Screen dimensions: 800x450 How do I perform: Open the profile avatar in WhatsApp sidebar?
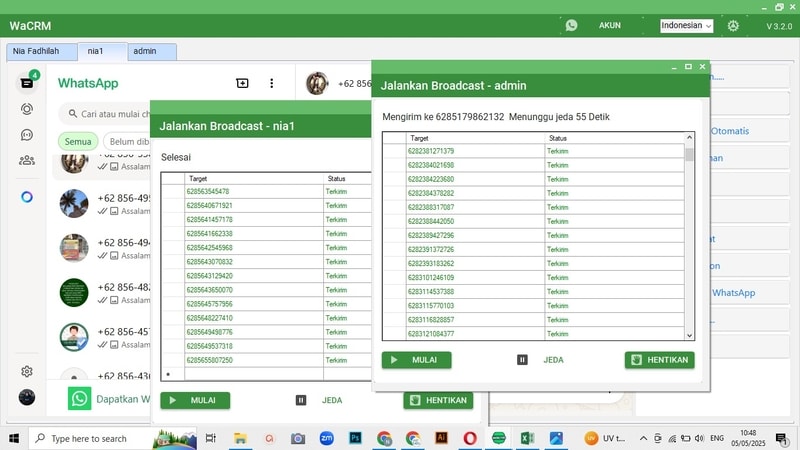point(27,397)
